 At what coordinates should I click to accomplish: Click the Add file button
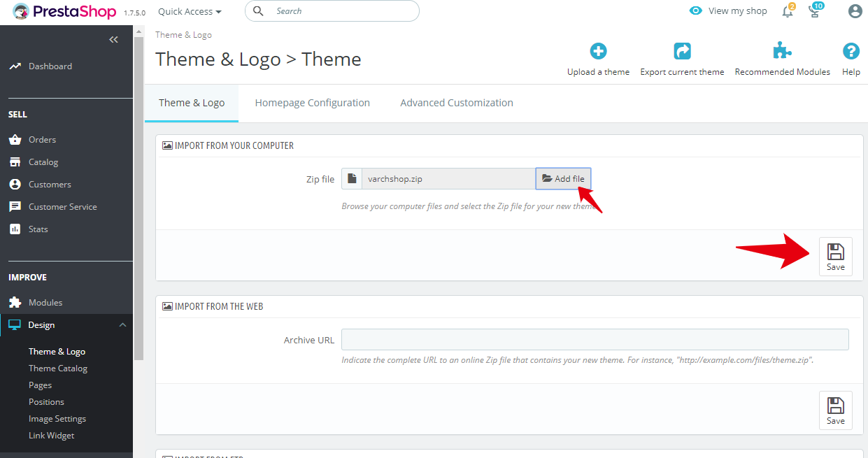click(x=564, y=179)
